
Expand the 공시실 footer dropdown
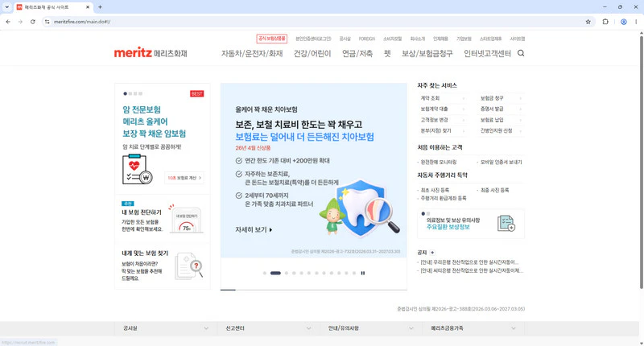coord(166,328)
